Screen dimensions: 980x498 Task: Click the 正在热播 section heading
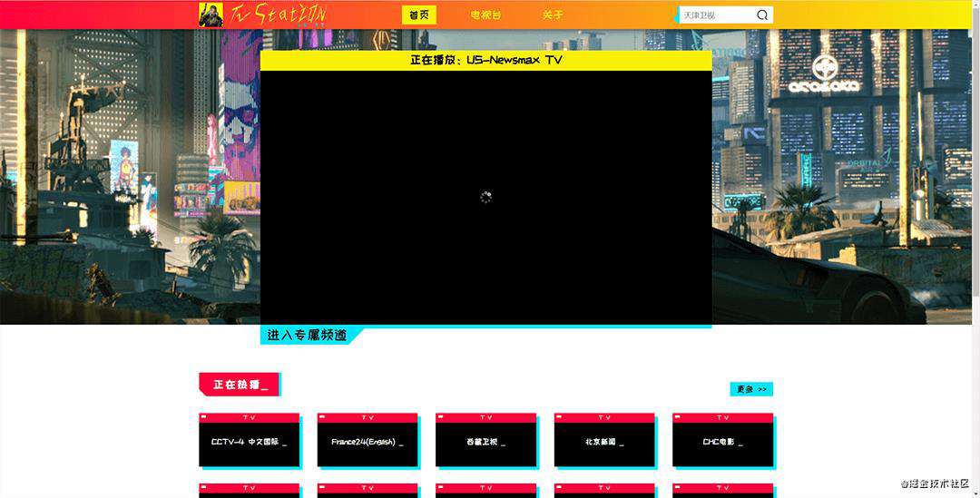(x=240, y=385)
